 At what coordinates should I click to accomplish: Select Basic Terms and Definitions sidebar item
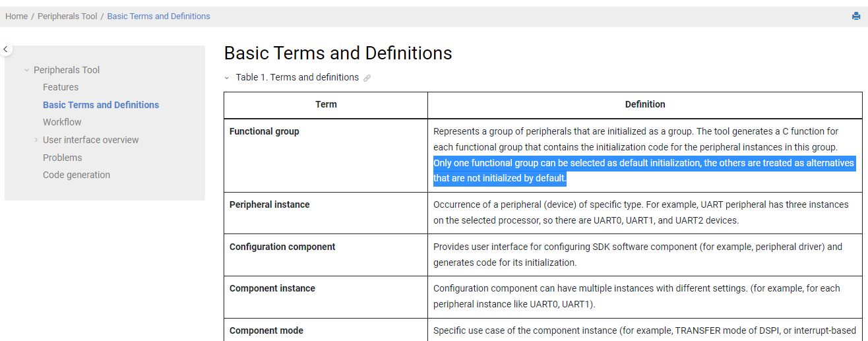click(x=101, y=105)
